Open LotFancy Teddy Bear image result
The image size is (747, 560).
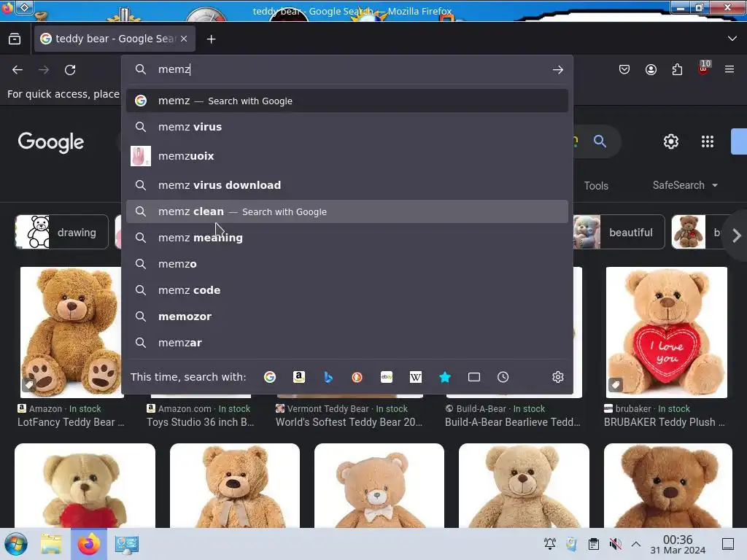point(71,332)
